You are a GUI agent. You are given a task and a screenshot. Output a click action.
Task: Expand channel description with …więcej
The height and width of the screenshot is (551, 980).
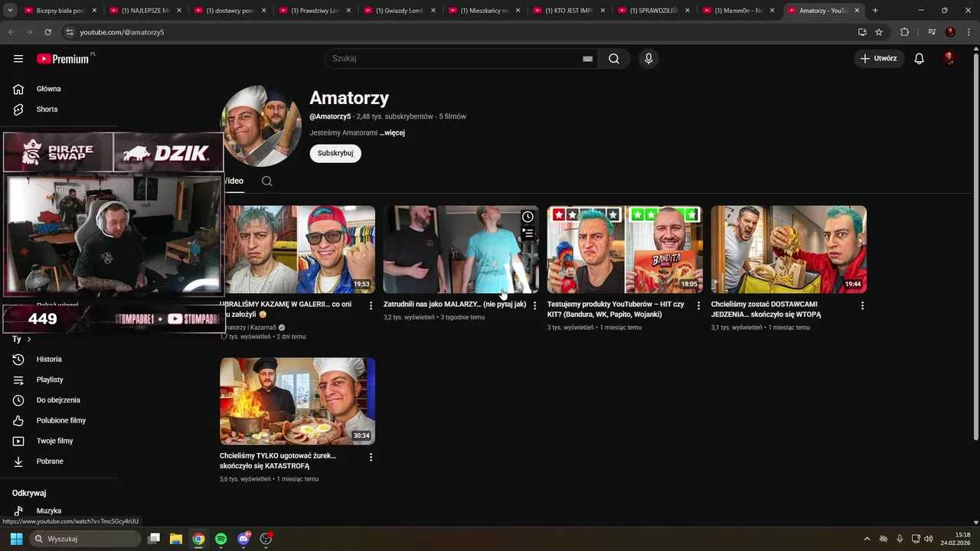pyautogui.click(x=393, y=133)
